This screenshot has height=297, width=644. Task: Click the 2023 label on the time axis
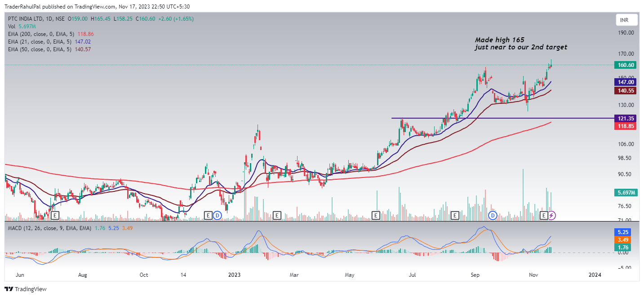coord(235,274)
